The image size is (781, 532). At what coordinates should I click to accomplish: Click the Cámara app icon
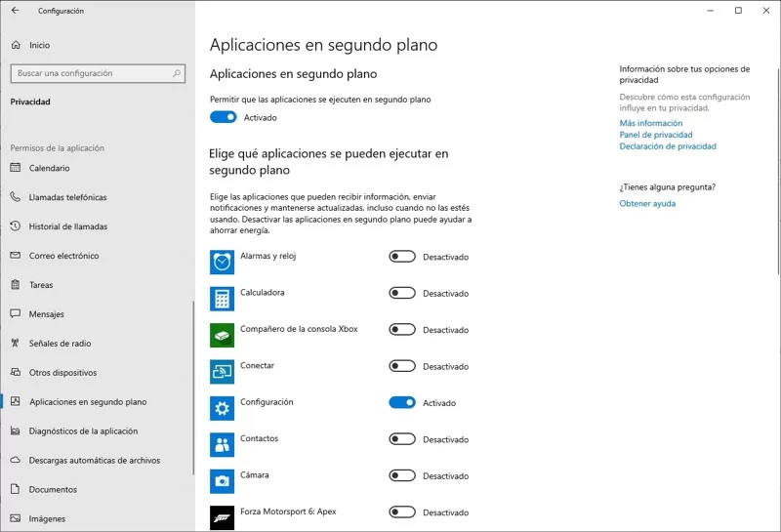coord(222,480)
